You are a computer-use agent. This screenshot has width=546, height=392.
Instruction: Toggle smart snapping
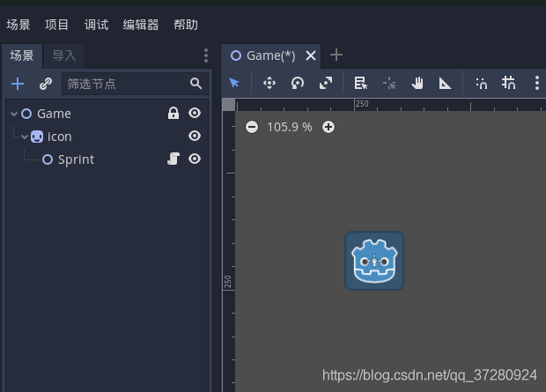482,83
